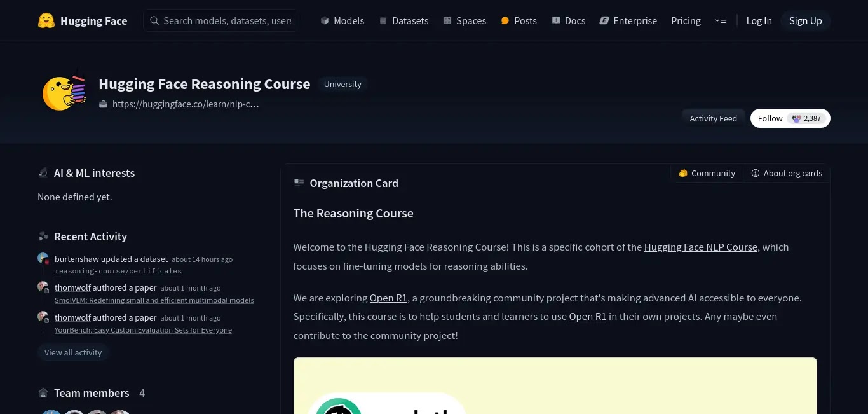Open burtenshaw's profile link
868x414 pixels.
coord(77,259)
